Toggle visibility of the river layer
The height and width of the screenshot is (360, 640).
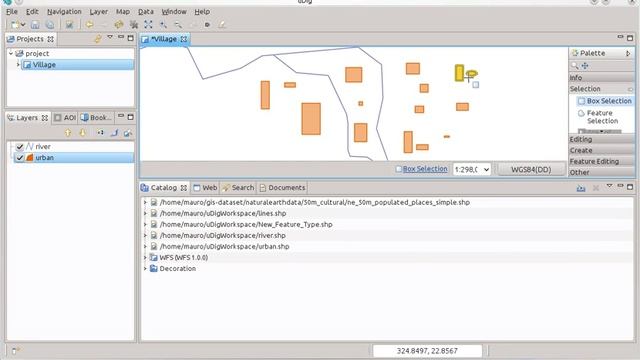19,146
